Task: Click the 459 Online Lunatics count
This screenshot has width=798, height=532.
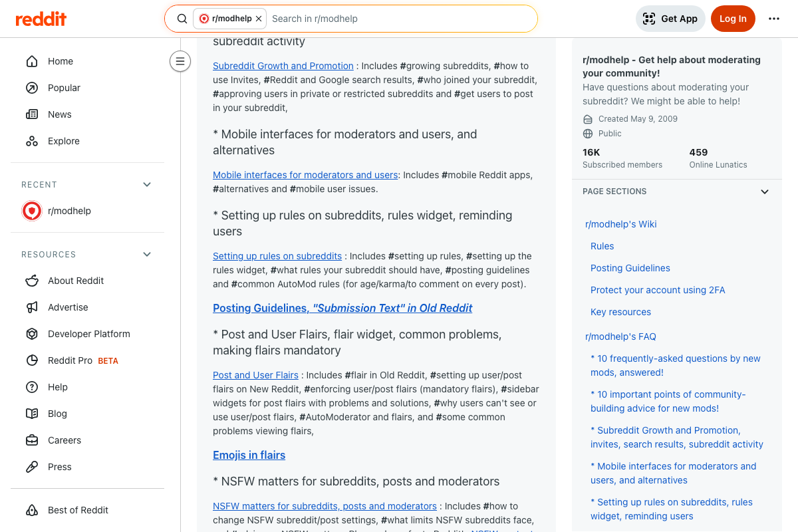Action: [718, 158]
